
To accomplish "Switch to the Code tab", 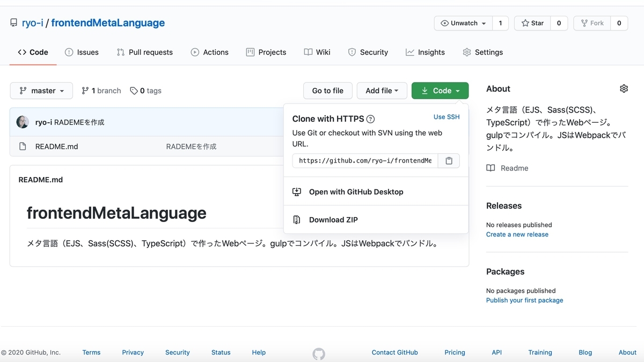I will pyautogui.click(x=33, y=52).
